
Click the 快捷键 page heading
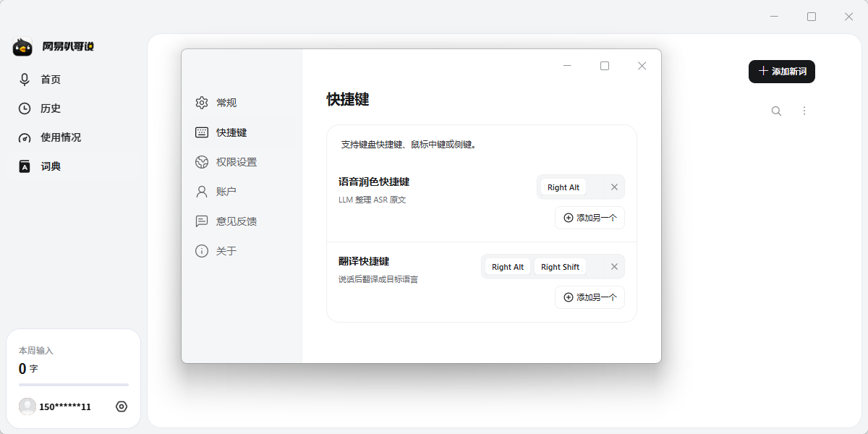pos(348,100)
